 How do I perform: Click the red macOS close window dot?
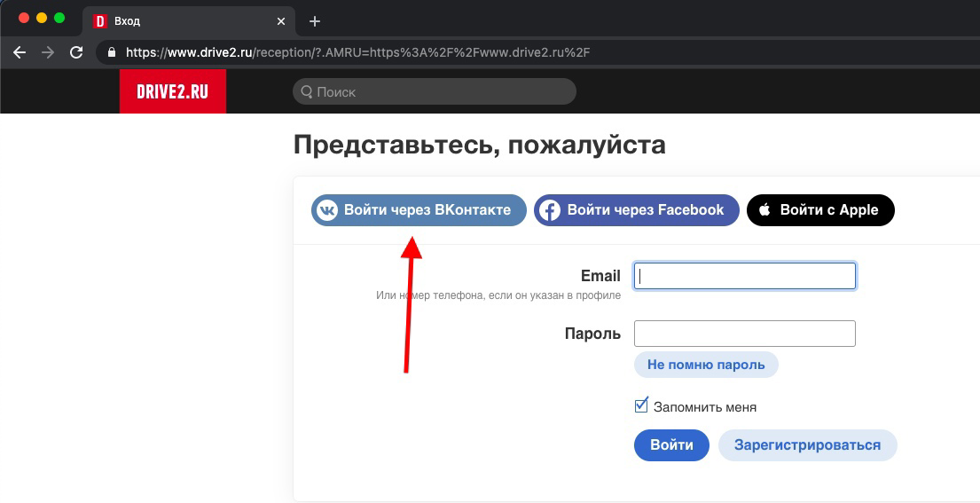point(24,18)
